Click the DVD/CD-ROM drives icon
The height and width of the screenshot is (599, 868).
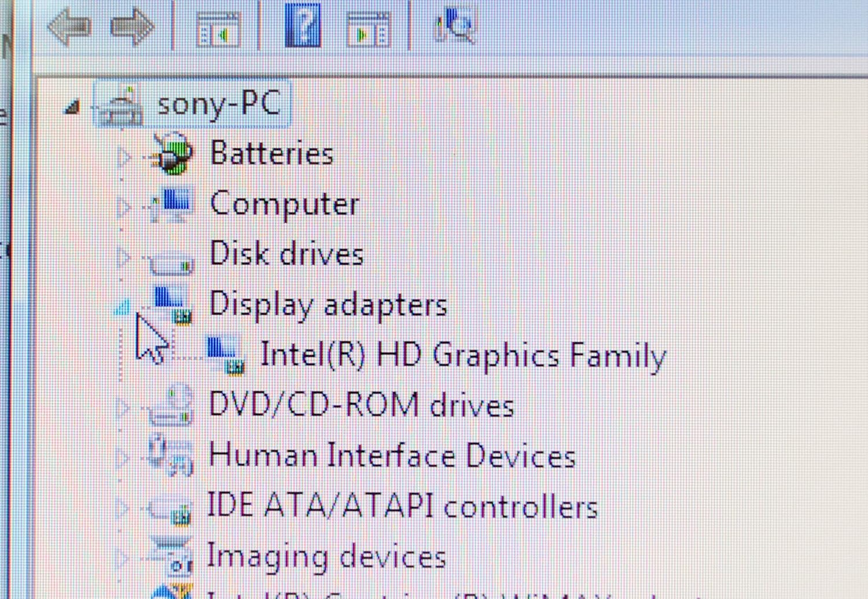[171, 406]
